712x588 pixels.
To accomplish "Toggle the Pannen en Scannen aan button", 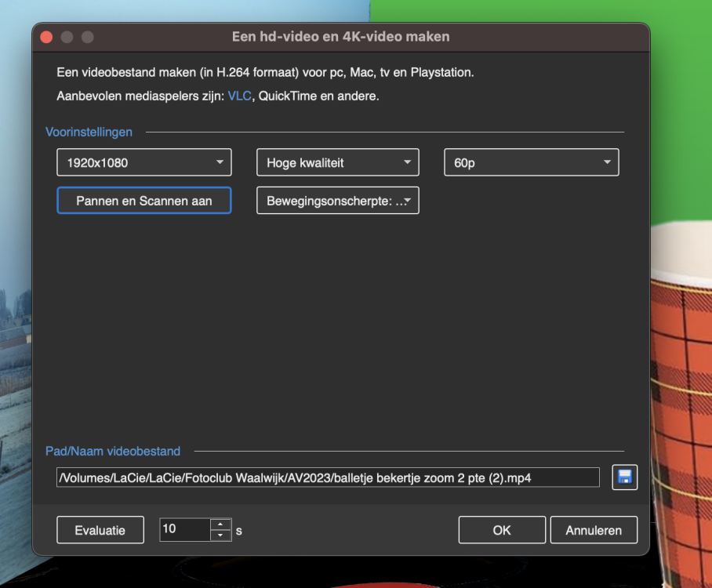I will tap(144, 201).
